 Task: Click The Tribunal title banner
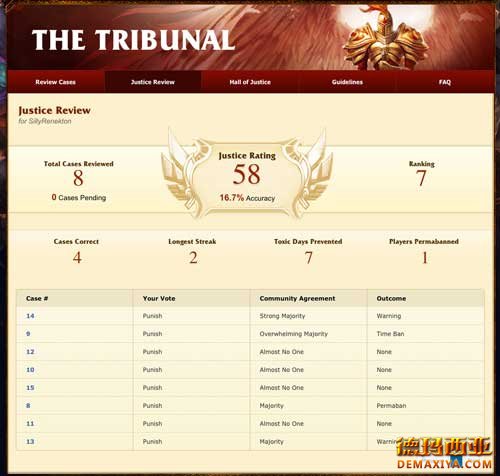coord(133,40)
